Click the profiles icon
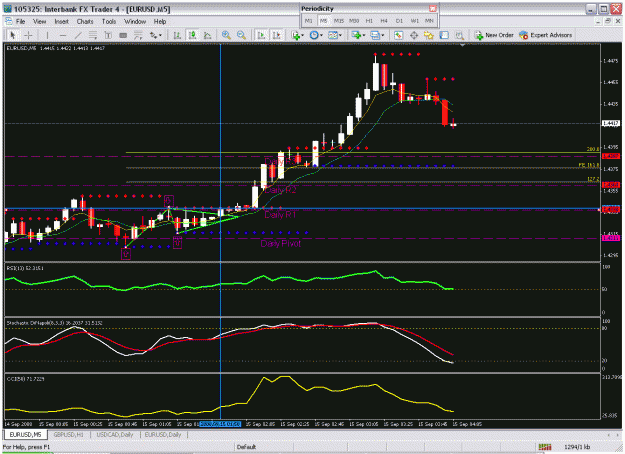 [x=375, y=35]
